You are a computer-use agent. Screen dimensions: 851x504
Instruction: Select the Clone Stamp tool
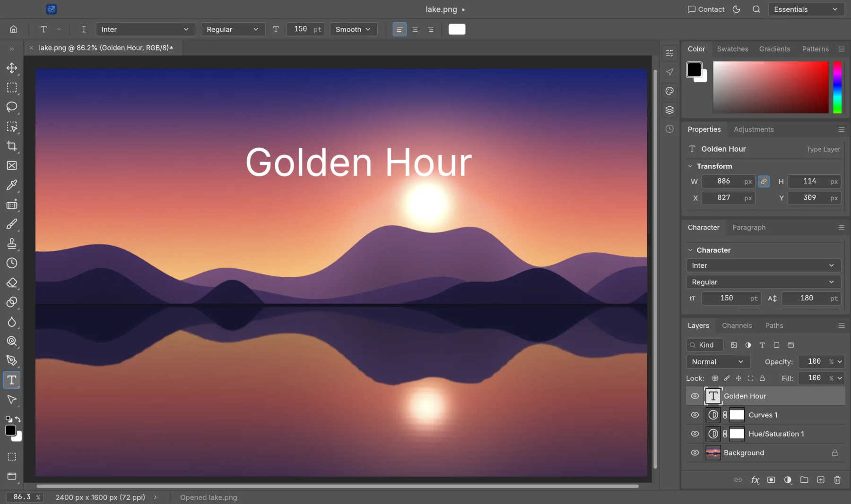click(x=12, y=244)
